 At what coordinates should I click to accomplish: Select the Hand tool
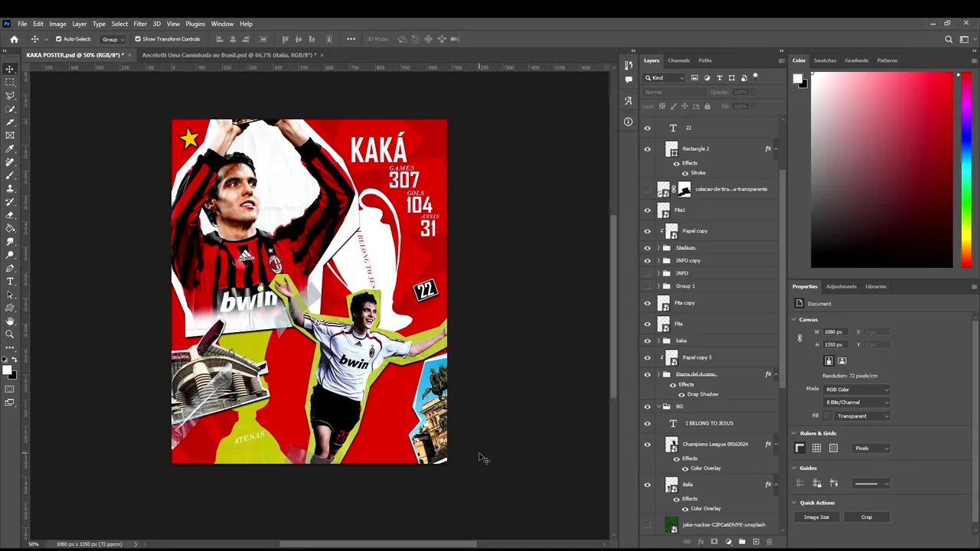pyautogui.click(x=10, y=321)
